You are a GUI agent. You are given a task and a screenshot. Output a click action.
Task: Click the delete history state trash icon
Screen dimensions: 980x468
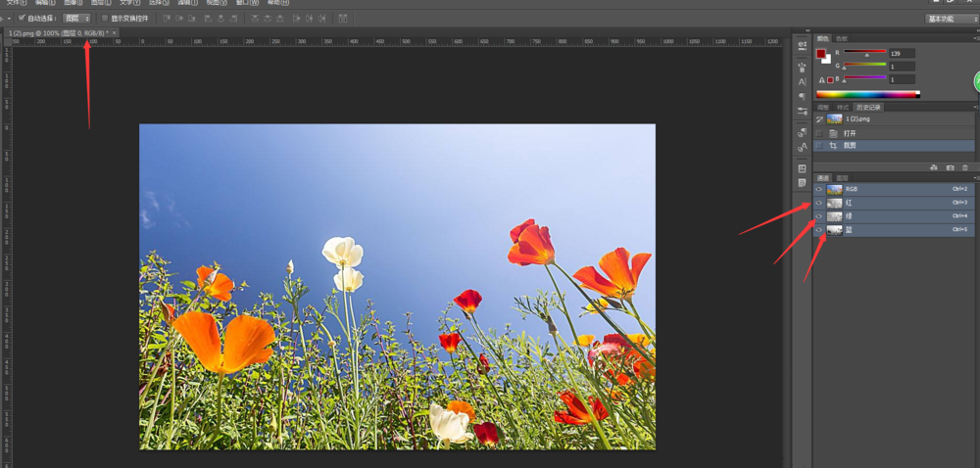(964, 167)
